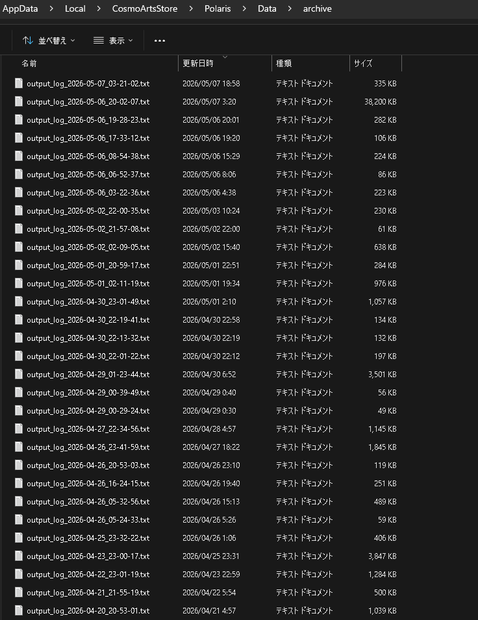Screen dimensions: 478x620
Task: Click the file icon of output_log_2026-04-29_01-23-44.txt
Action: coord(19,374)
